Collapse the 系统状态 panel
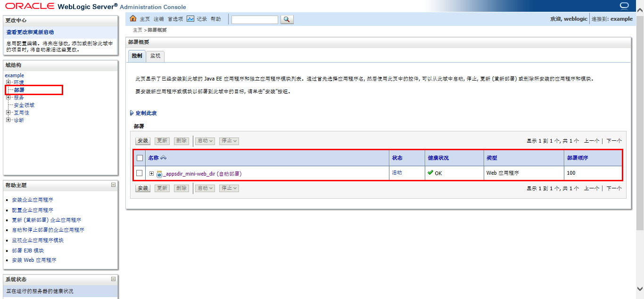 point(113,279)
